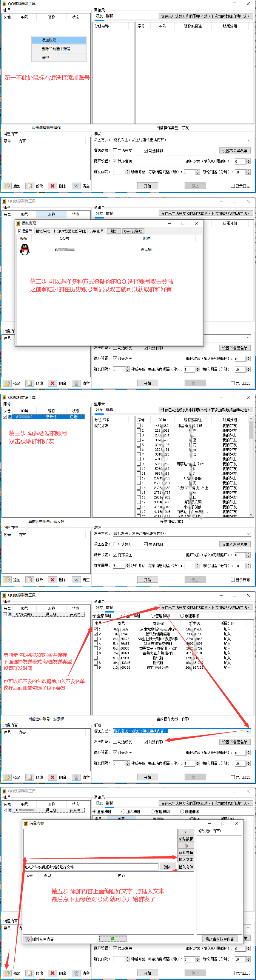The height and width of the screenshot is (980, 256).
Task: Open 发送方式 dropdown in step 3 window
Action: [248, 534]
